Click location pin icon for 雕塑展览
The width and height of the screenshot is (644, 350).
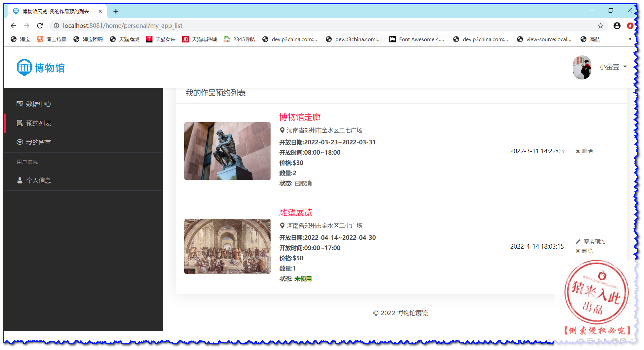click(282, 225)
